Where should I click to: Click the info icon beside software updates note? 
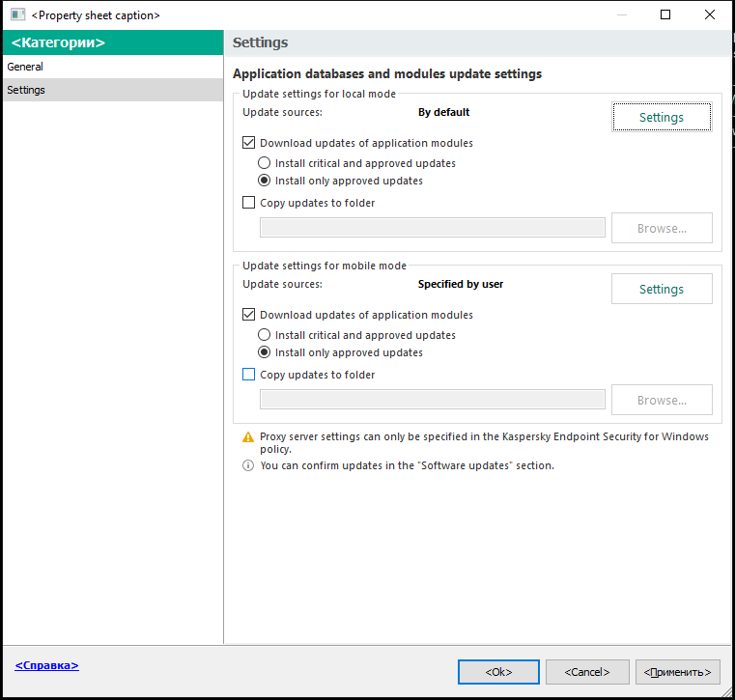point(248,465)
